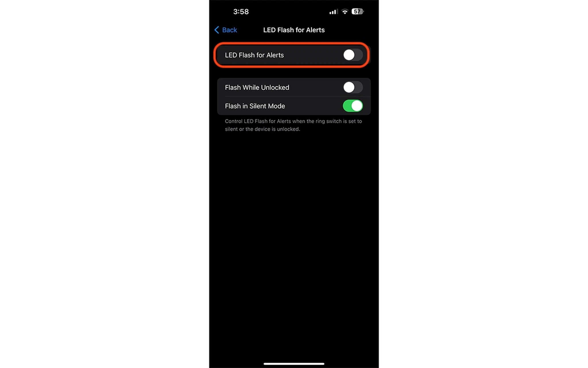Click the descriptive help text below toggles
Screen dimensions: 588x368
pos(293,125)
